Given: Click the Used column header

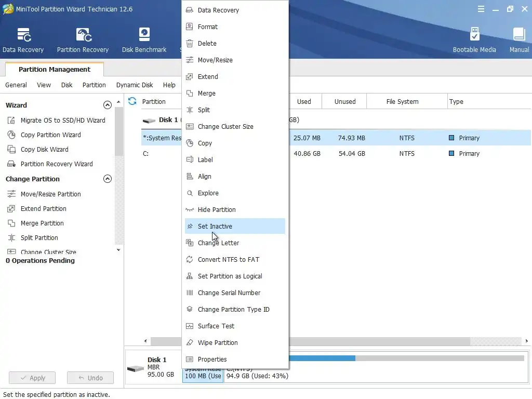Looking at the screenshot, I should click(304, 101).
